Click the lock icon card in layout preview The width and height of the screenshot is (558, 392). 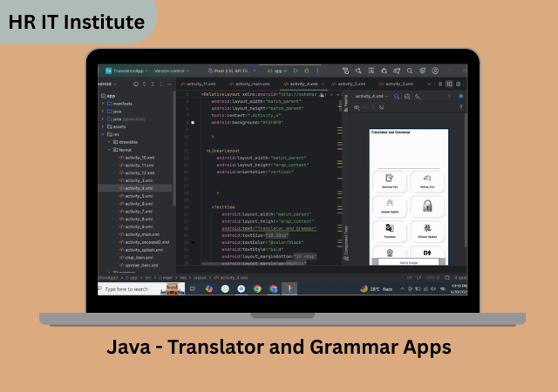427,206
